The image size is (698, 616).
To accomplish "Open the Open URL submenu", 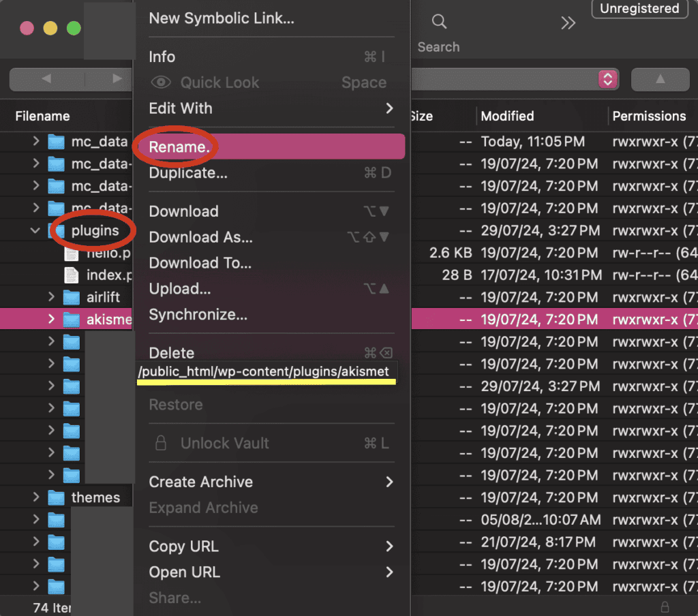I will pyautogui.click(x=271, y=572).
